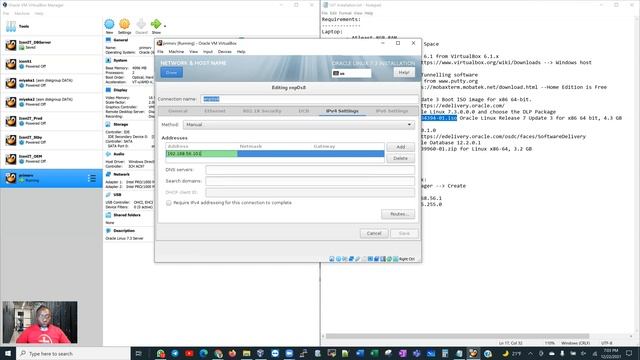Click the taskbar search box

(73, 353)
